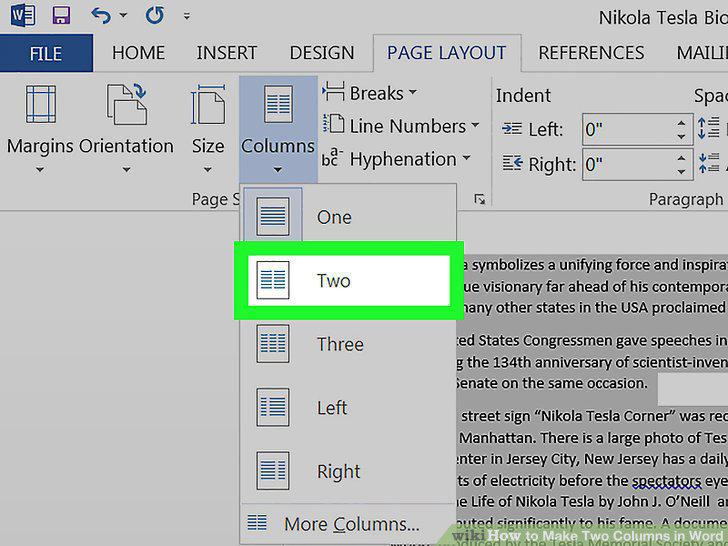Choose the Left column layout

click(349, 408)
